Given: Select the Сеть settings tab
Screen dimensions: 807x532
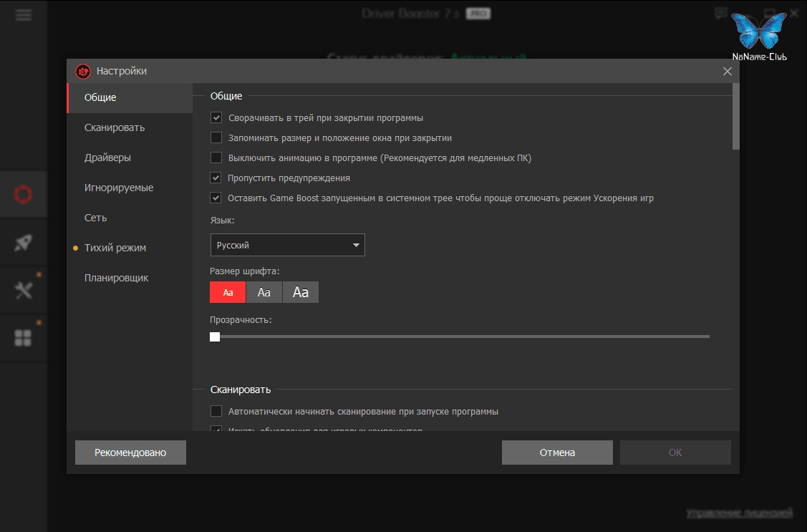Looking at the screenshot, I should coord(130,218).
